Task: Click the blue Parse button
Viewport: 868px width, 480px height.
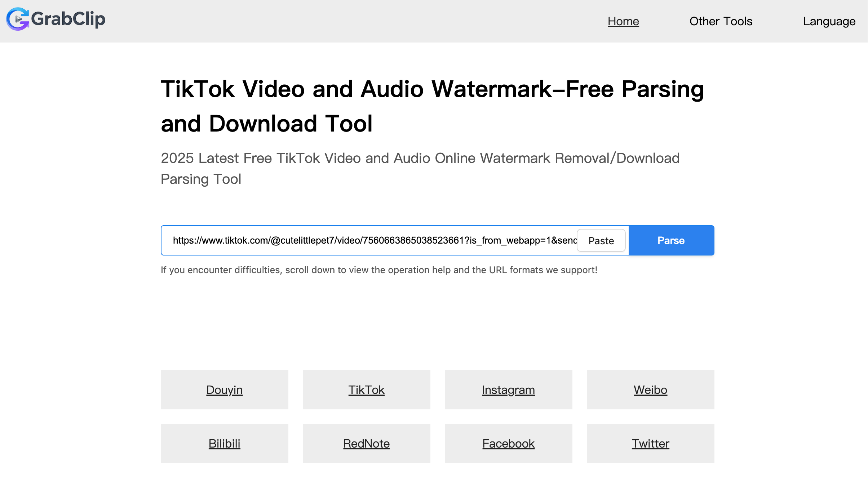Action: tap(671, 240)
